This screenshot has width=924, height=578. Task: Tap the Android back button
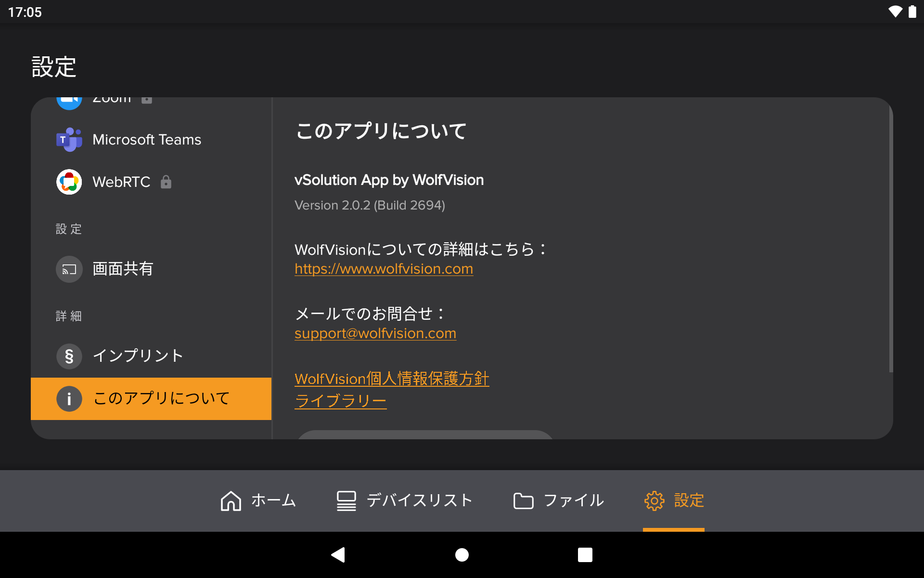(338, 555)
